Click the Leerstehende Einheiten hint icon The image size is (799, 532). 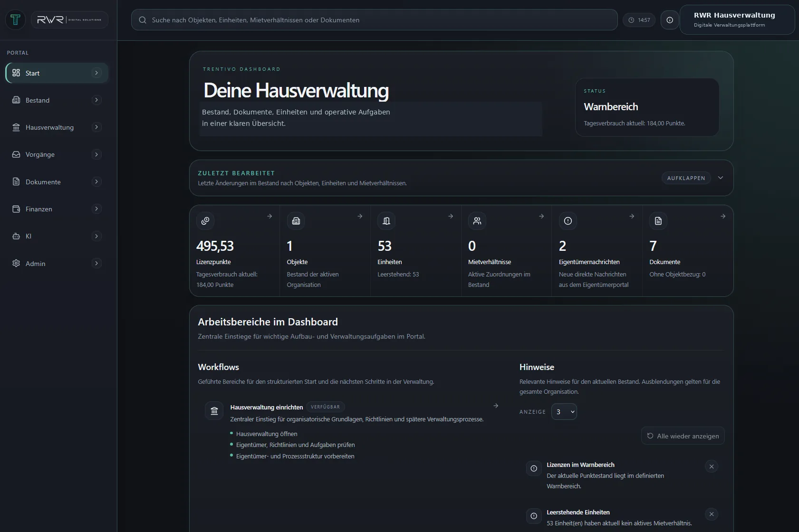534,516
